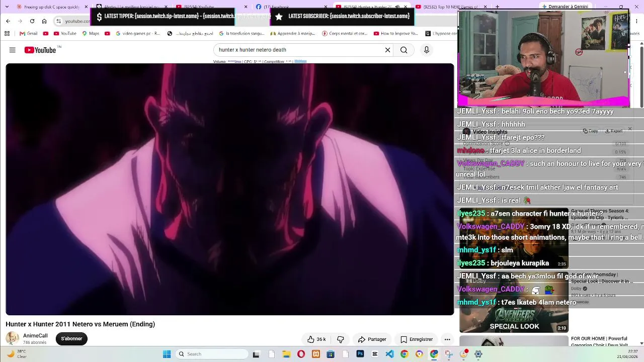Image resolution: width=644 pixels, height=362 pixels.
Task: Open the YouTube bookmark
Action: tap(65, 34)
